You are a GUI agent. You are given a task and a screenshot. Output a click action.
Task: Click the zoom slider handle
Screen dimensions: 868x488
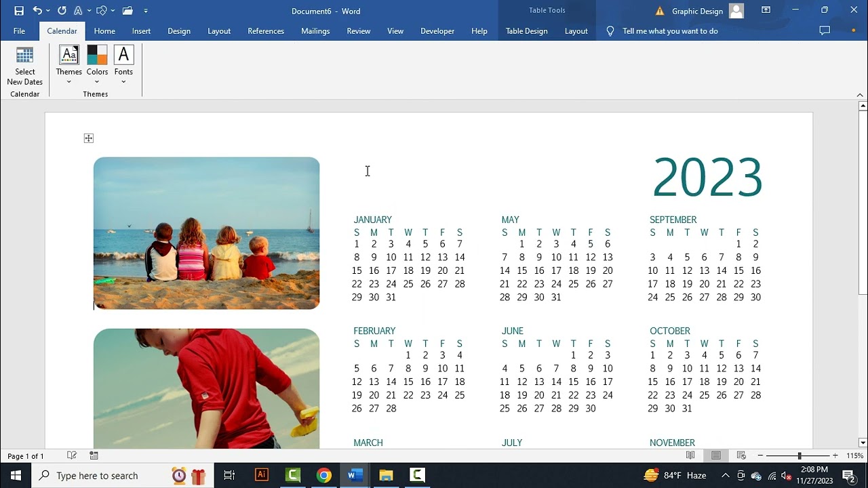point(800,455)
